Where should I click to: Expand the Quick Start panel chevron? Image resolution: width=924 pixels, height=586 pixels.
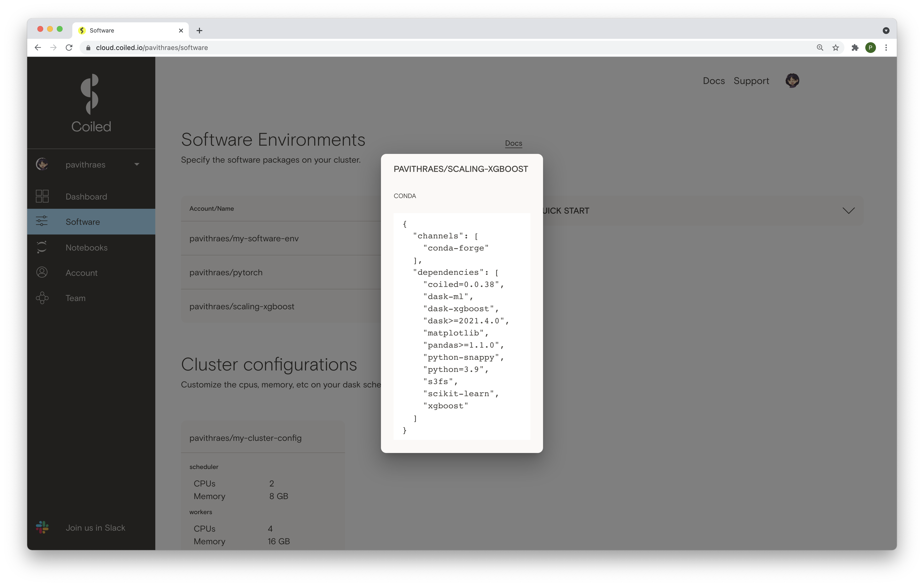(848, 210)
